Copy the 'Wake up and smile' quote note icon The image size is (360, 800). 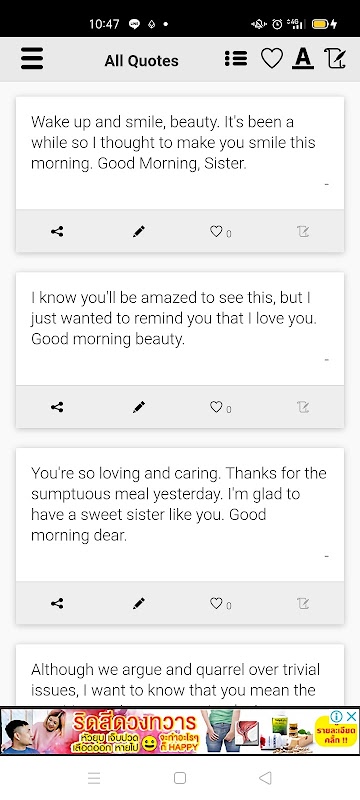tap(303, 232)
